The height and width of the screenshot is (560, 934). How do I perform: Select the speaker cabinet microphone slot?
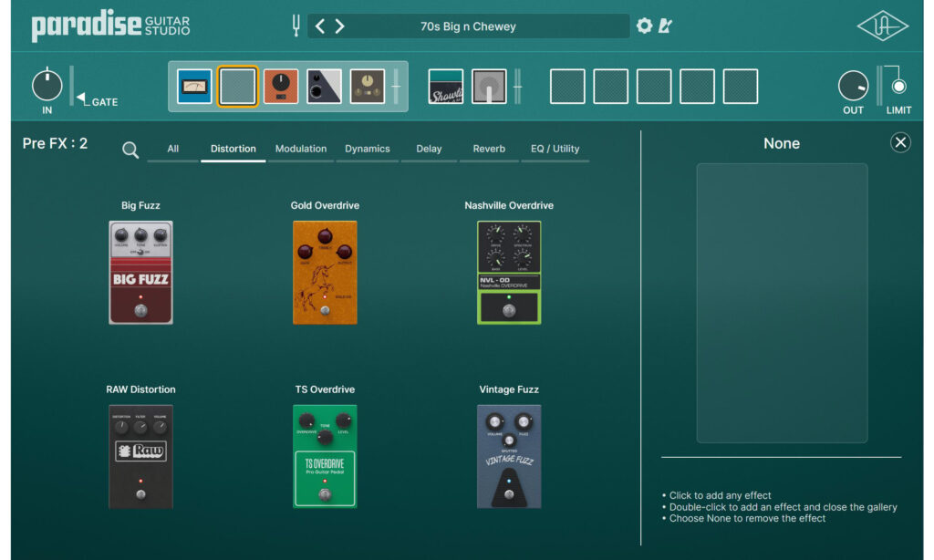489,87
